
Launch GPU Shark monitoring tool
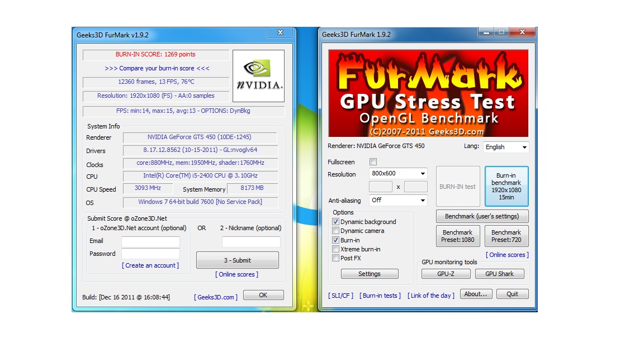point(499,274)
